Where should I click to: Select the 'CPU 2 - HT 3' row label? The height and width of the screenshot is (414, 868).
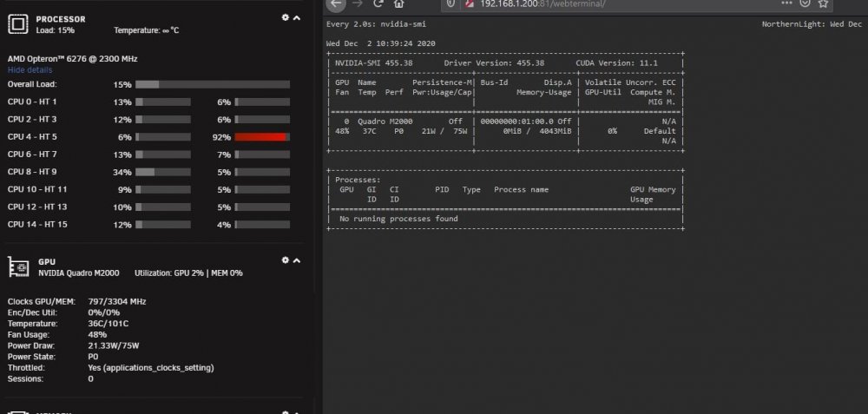[32, 120]
